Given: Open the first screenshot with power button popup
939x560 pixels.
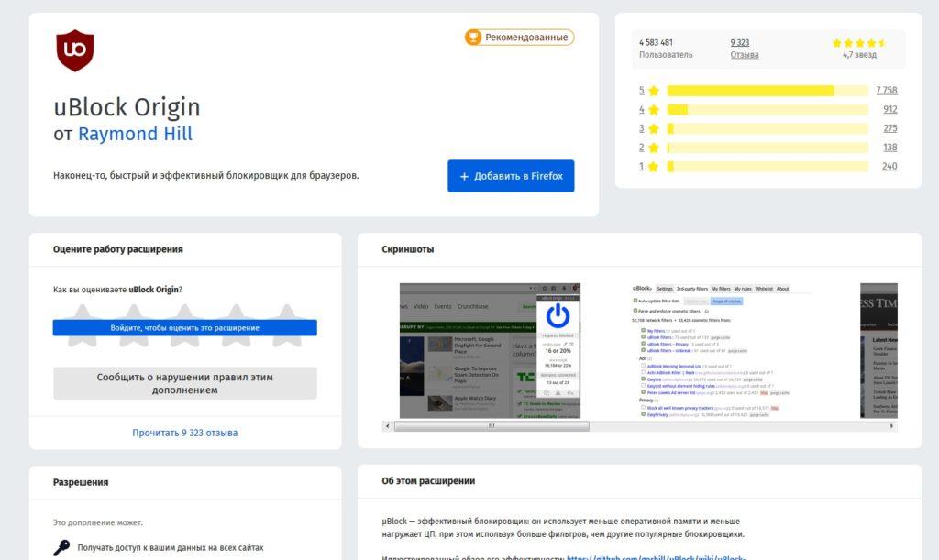Looking at the screenshot, I should pos(490,351).
